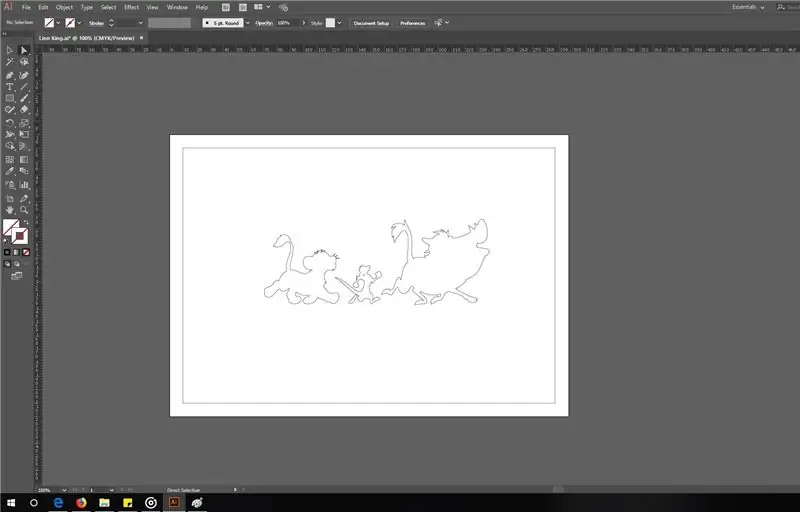This screenshot has height=512, width=800.
Task: Expand the brush definition dropdown
Action: (x=248, y=23)
